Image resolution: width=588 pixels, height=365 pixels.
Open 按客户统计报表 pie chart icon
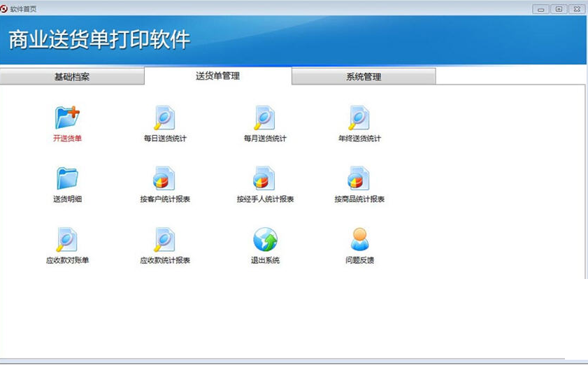point(164,178)
